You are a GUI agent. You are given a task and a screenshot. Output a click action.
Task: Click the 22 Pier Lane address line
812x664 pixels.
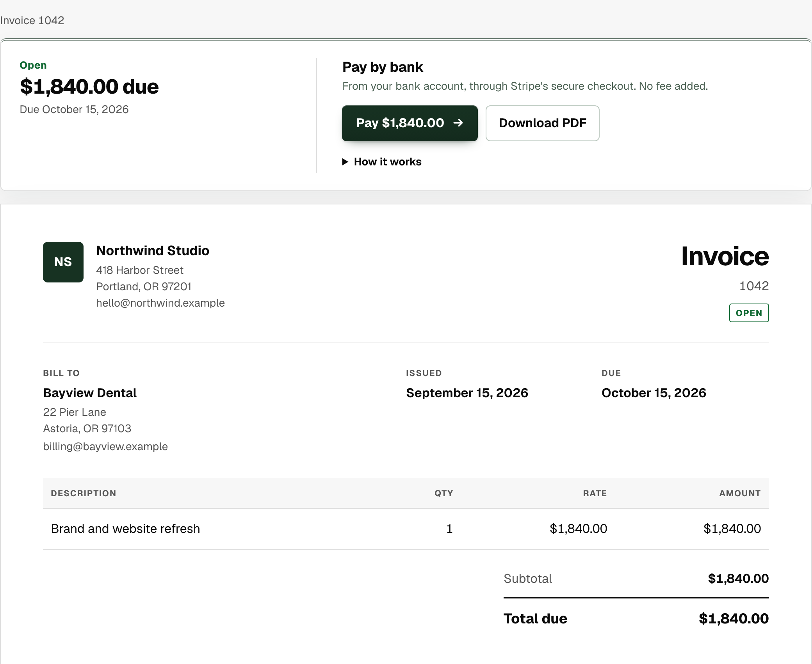(x=75, y=412)
